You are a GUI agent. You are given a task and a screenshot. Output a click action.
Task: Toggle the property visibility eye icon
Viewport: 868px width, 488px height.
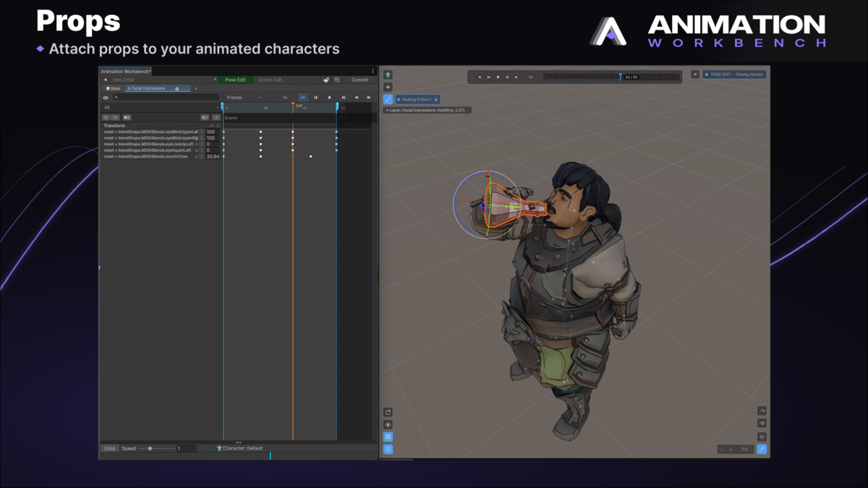(x=106, y=97)
